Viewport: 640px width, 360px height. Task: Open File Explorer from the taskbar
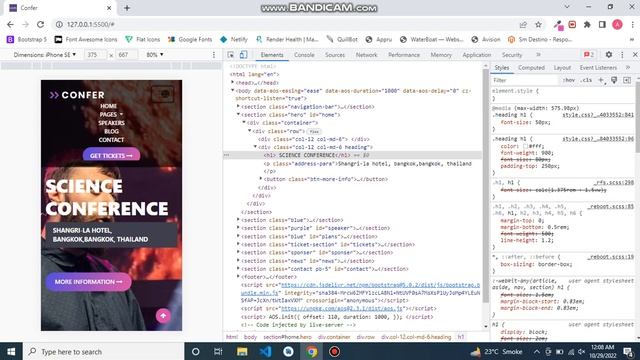pos(242,351)
